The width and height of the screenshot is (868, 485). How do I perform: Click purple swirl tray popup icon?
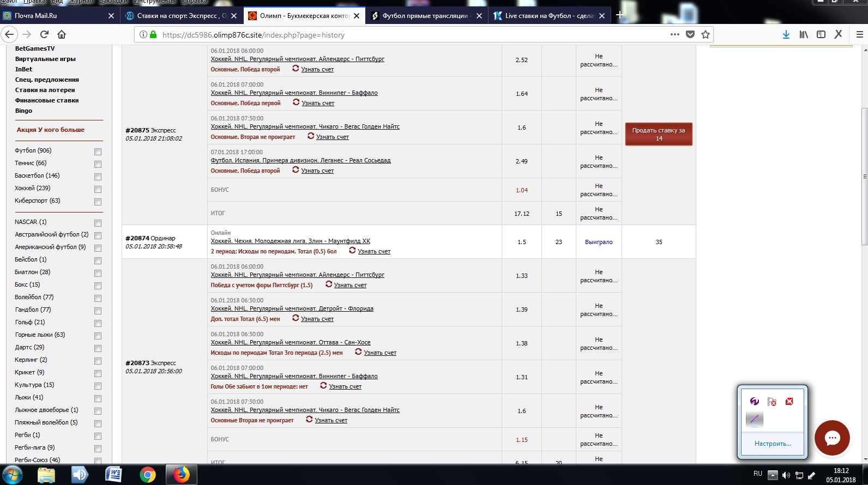click(x=754, y=402)
